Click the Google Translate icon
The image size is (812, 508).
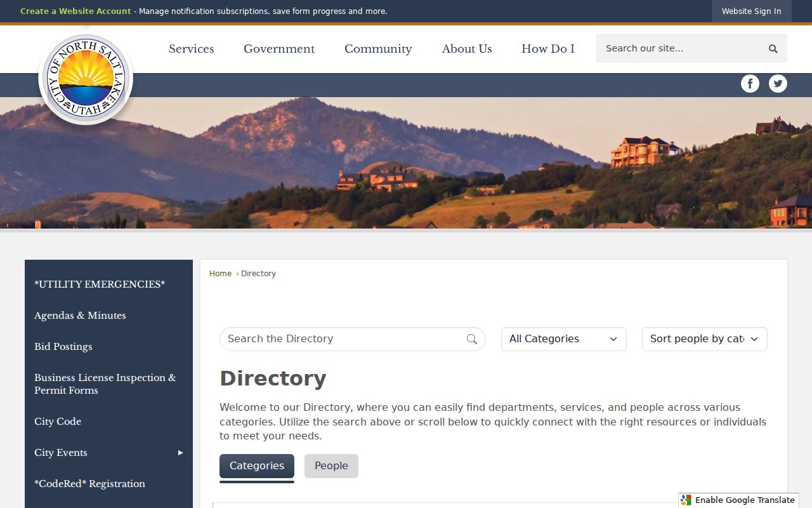pos(686,500)
